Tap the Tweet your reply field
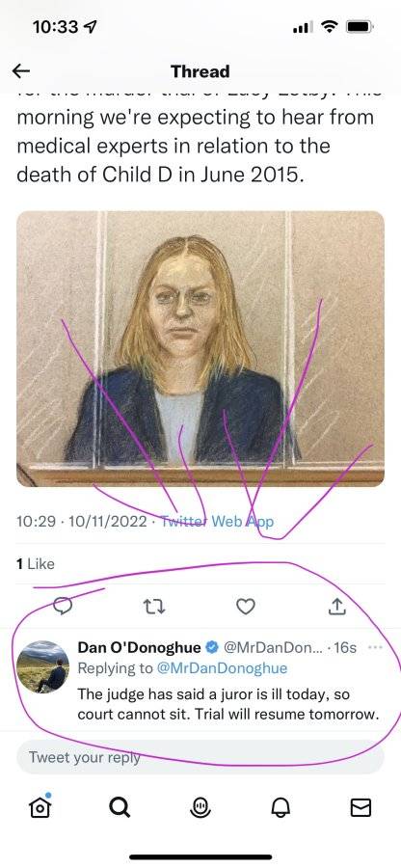This screenshot has height=868, width=401. (x=200, y=757)
